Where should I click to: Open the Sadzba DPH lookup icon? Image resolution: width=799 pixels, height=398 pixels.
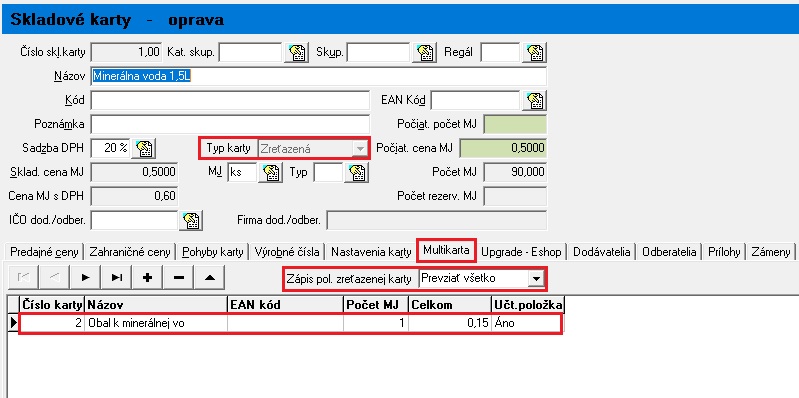(144, 148)
